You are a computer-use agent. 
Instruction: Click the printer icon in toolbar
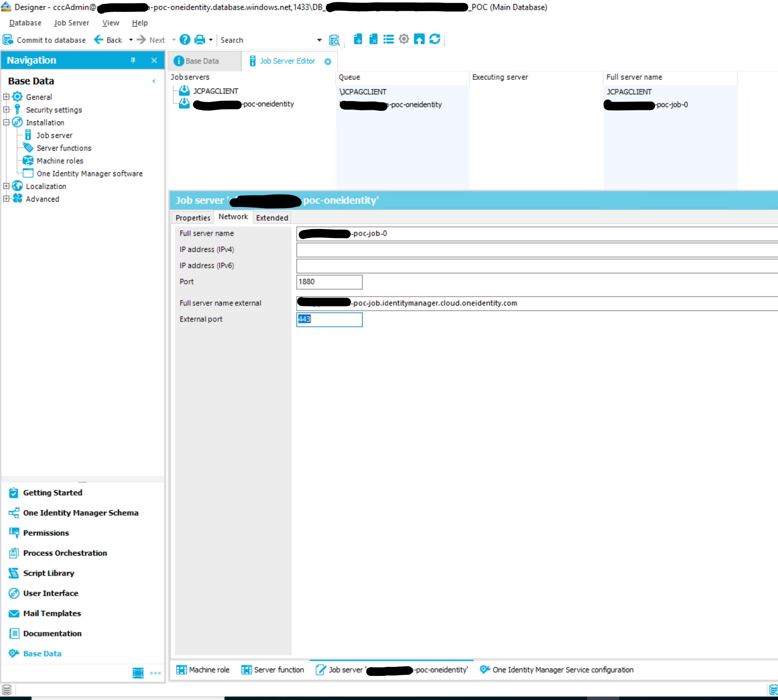tap(200, 39)
